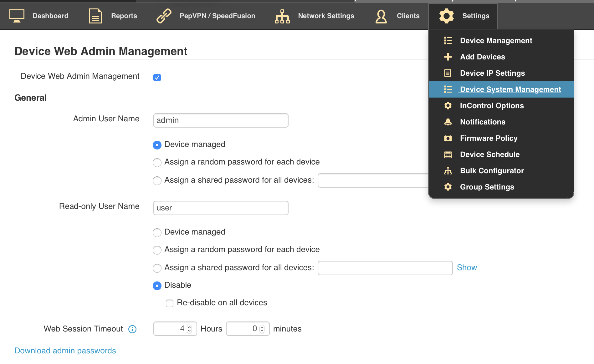Open Device System Management
This screenshot has height=364, width=594.
click(510, 89)
